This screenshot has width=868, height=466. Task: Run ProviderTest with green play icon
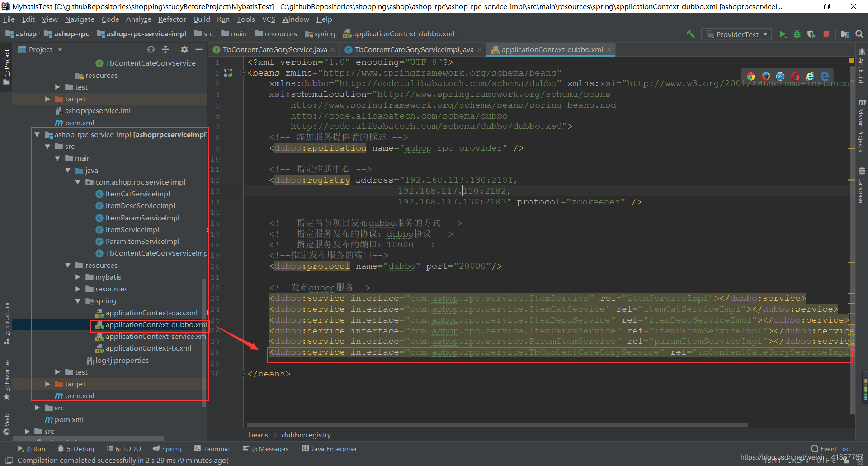pos(783,34)
